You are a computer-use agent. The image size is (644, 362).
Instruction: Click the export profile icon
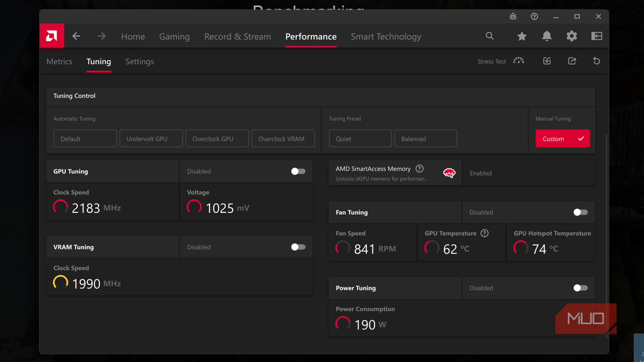point(572,61)
